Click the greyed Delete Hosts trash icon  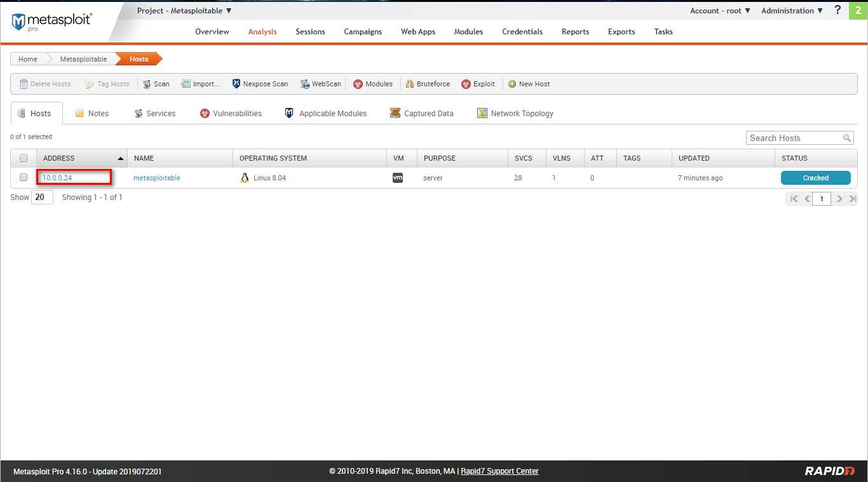click(24, 84)
